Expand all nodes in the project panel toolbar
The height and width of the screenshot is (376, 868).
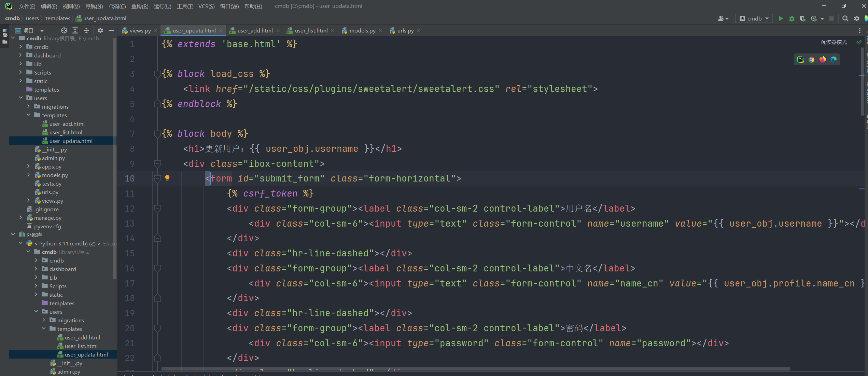75,30
